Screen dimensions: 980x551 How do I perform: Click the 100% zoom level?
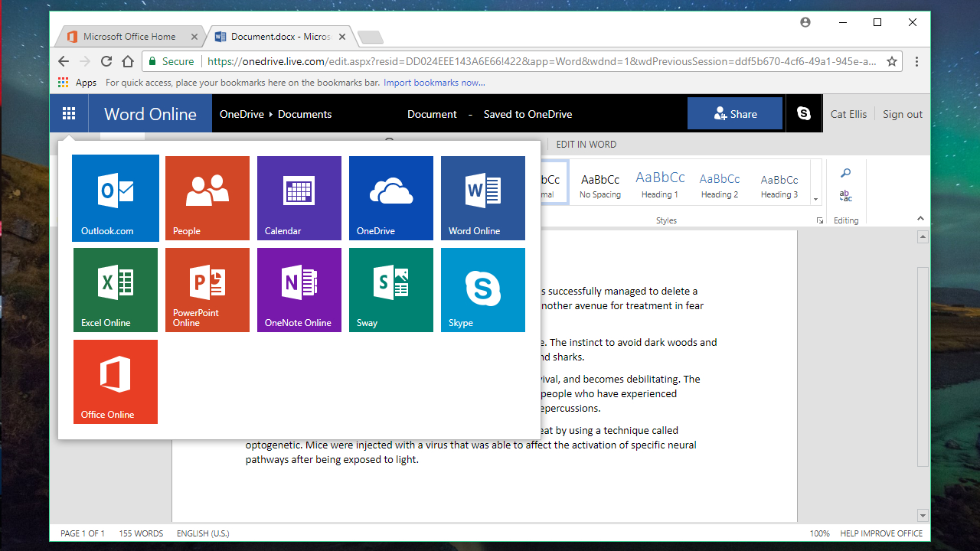[819, 533]
